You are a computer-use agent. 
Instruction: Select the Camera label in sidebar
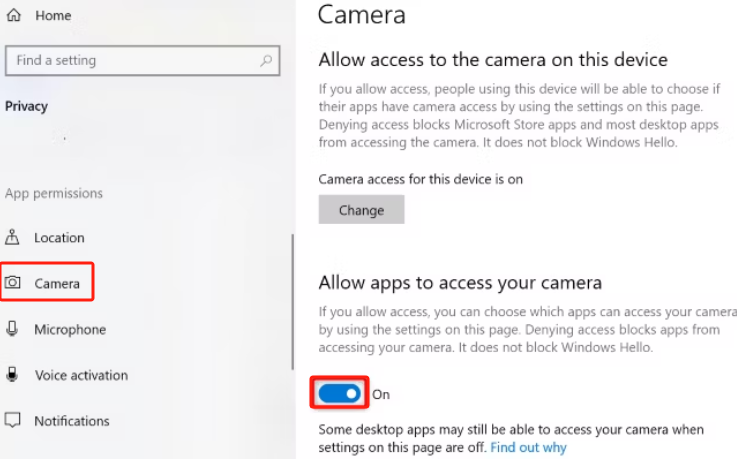tap(57, 284)
